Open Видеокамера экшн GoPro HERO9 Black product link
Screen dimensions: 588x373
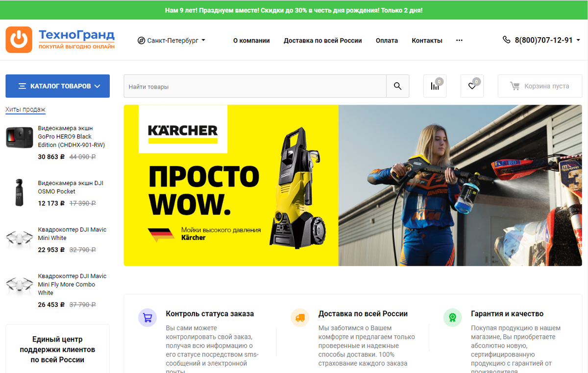[x=72, y=137]
